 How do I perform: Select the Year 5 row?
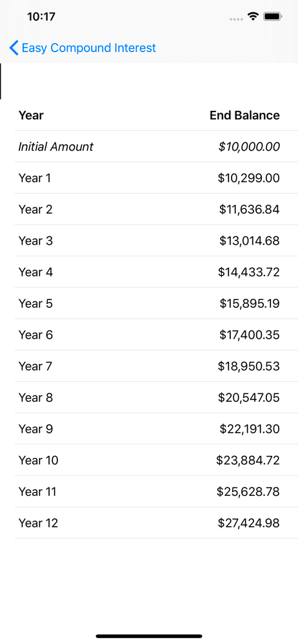[156, 303]
